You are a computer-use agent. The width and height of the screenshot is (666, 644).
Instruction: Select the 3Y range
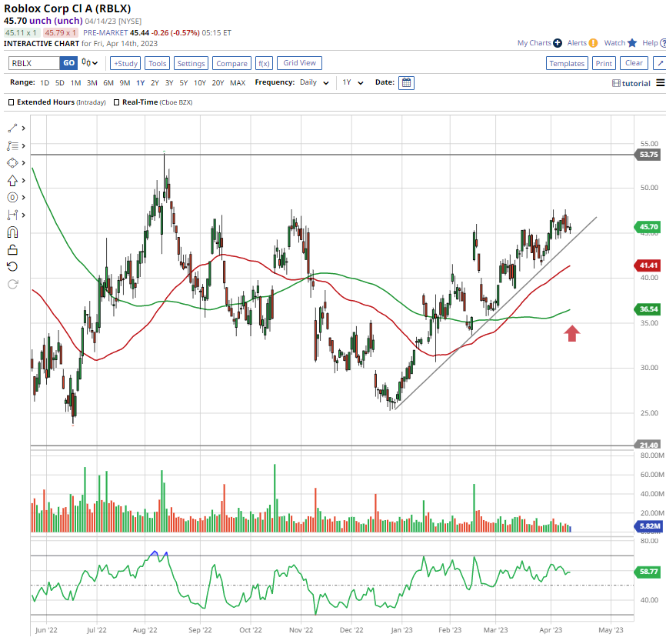pyautogui.click(x=169, y=83)
